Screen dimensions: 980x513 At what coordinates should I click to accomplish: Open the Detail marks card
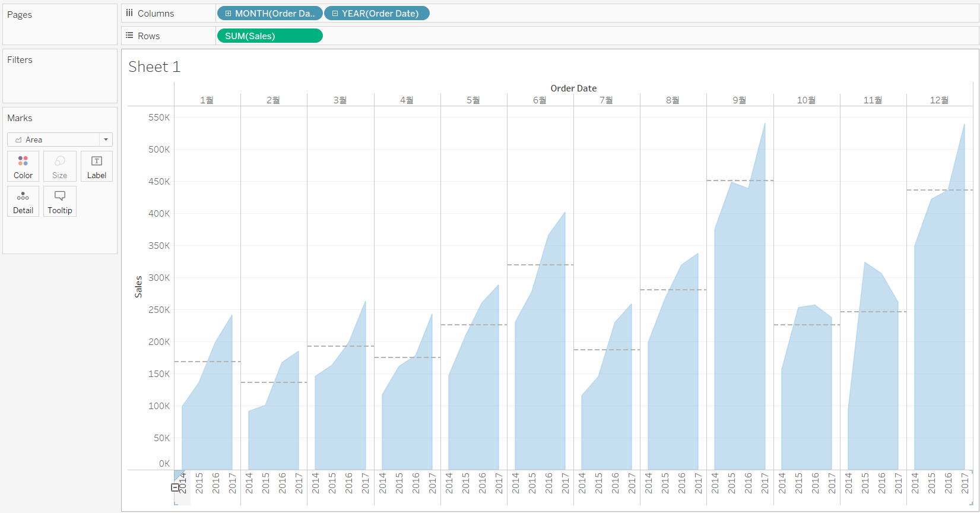[23, 201]
